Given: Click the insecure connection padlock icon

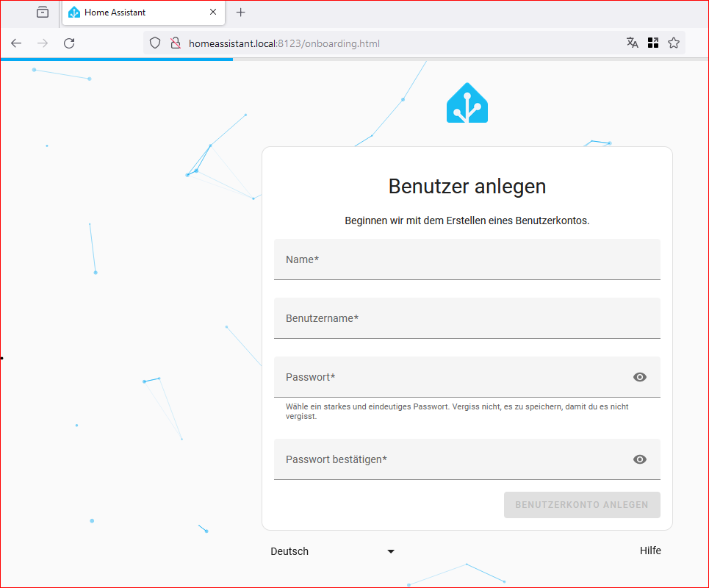Looking at the screenshot, I should [176, 43].
